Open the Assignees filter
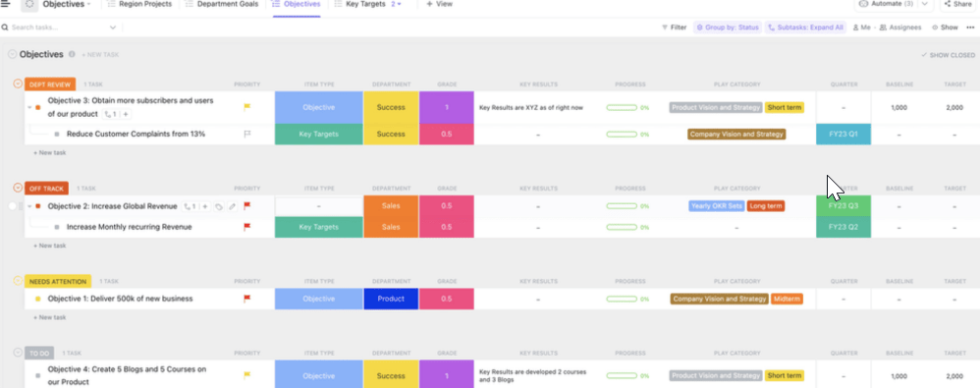The width and height of the screenshot is (980, 388). (900, 28)
